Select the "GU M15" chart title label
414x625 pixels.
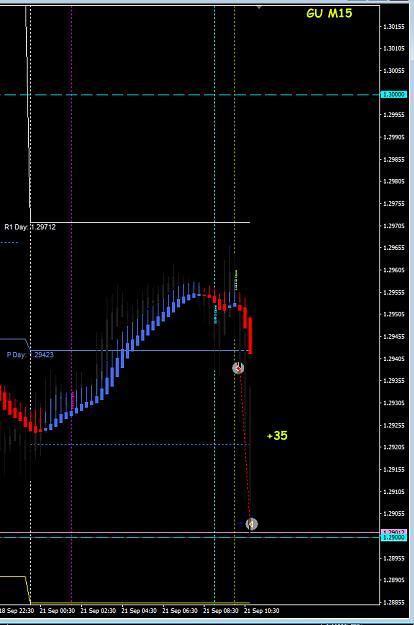click(x=330, y=14)
